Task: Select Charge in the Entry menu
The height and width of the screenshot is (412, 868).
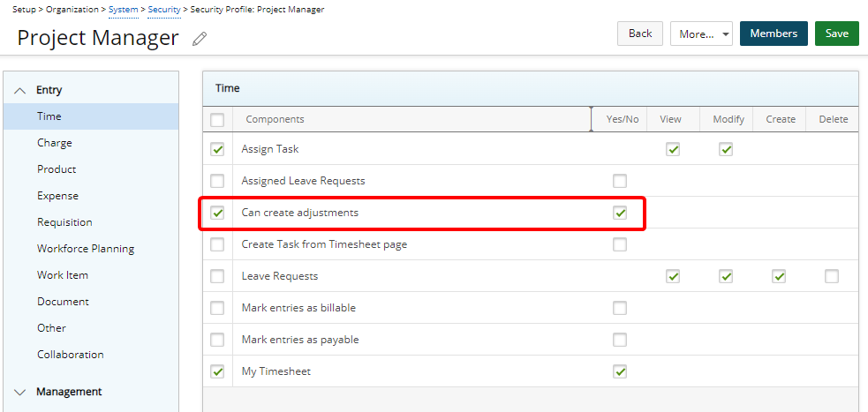Action: pyautogui.click(x=55, y=143)
